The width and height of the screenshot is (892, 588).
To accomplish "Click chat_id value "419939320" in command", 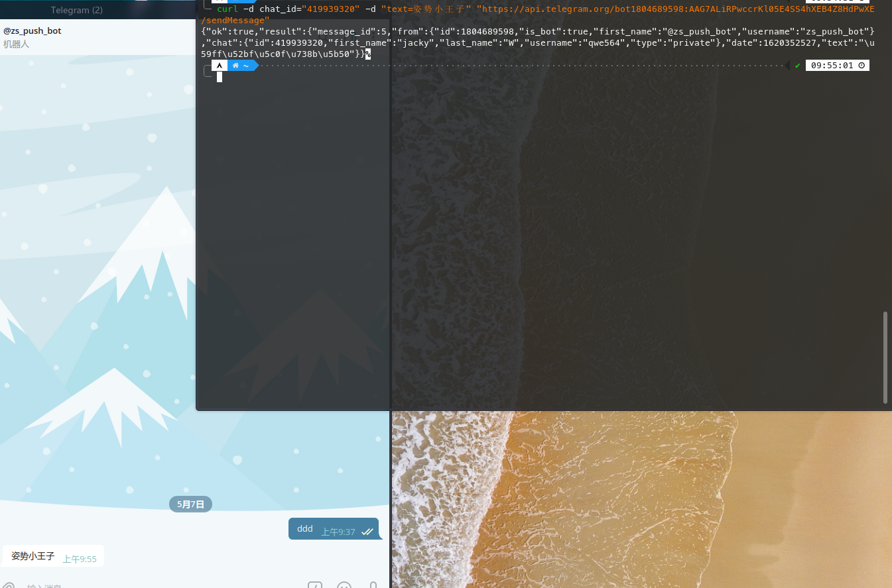I will click(x=331, y=9).
